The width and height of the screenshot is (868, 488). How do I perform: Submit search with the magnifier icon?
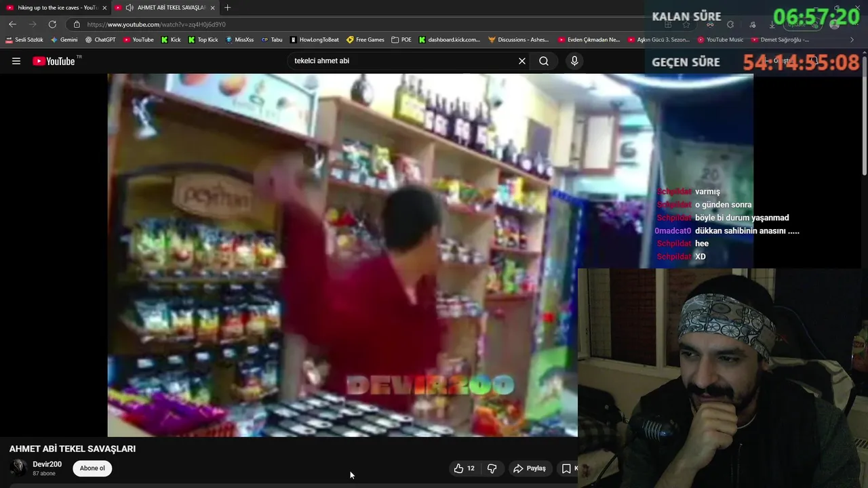point(544,61)
